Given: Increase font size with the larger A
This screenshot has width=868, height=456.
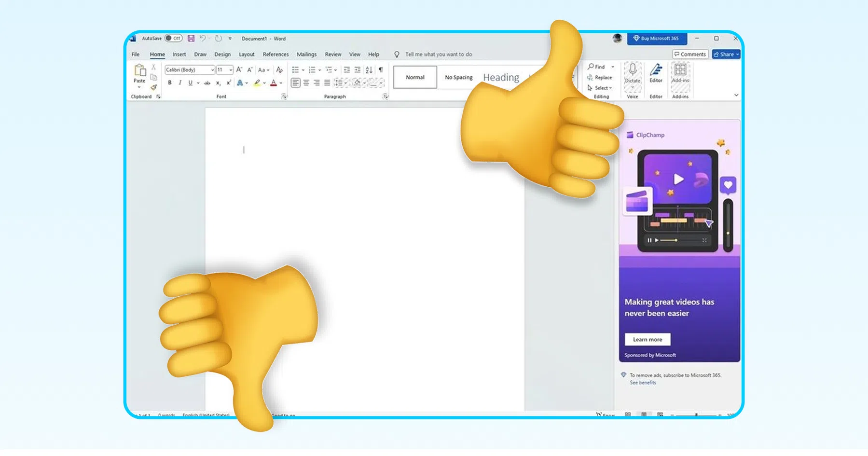Looking at the screenshot, I should coord(239,70).
